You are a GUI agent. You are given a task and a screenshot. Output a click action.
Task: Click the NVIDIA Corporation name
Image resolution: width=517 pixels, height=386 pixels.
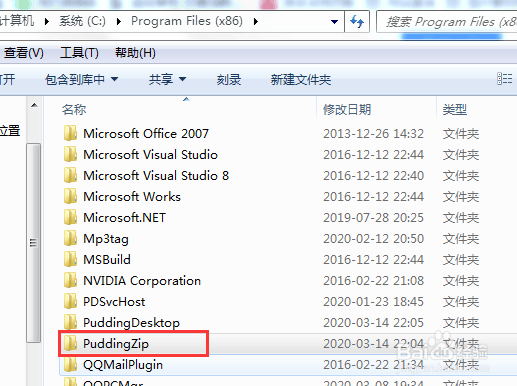142,281
